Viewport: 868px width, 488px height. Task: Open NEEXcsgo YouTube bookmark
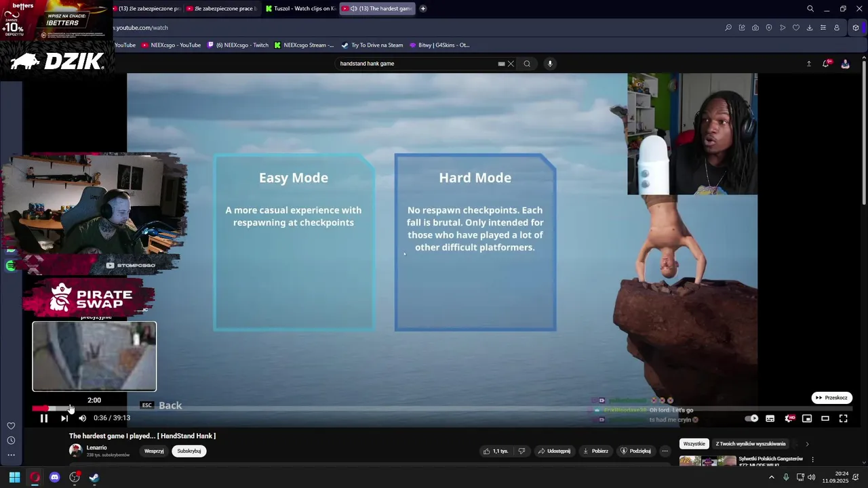171,45
